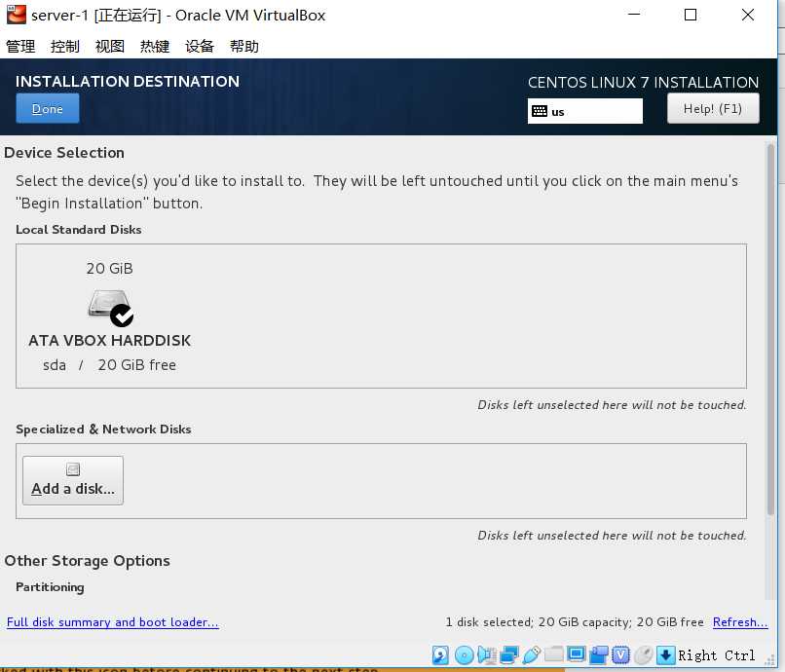Viewport: 785px width, 672px height.
Task: Click the 'Device Selection' heading
Action: pos(64,153)
